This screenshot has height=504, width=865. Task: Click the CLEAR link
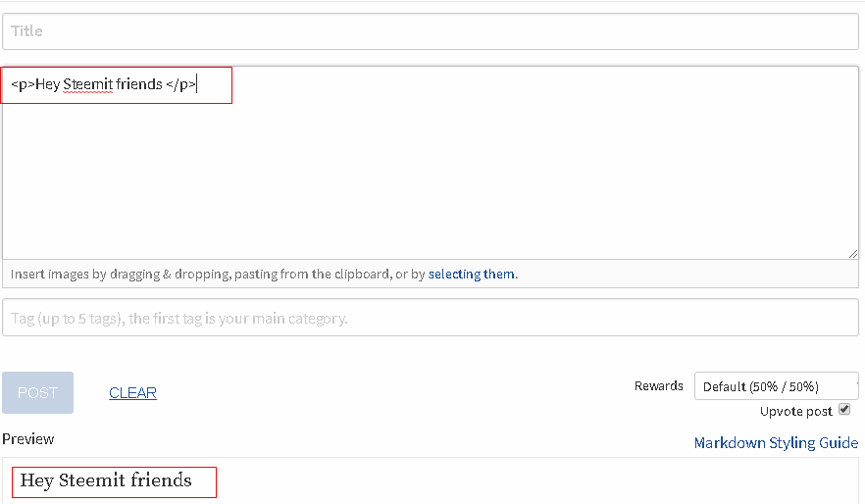[132, 393]
